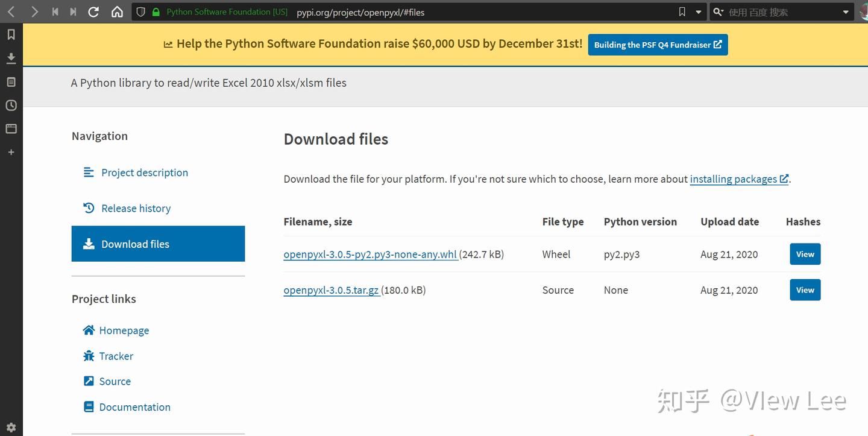Open the windows and tabs sidebar icon
The height and width of the screenshot is (436, 868).
[x=11, y=128]
